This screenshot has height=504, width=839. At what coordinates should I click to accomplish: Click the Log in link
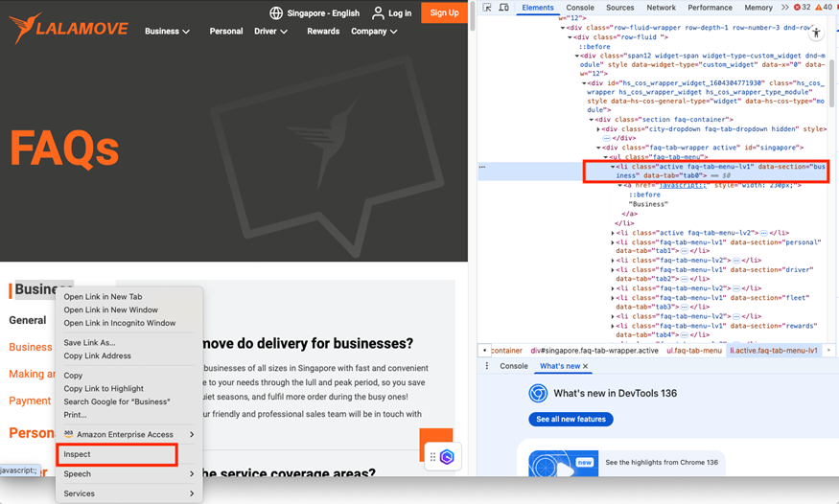pos(400,12)
